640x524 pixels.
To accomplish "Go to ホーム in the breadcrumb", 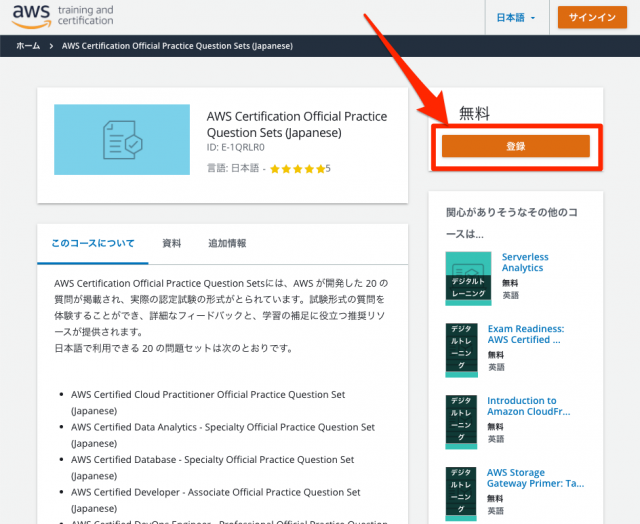I will [28, 46].
